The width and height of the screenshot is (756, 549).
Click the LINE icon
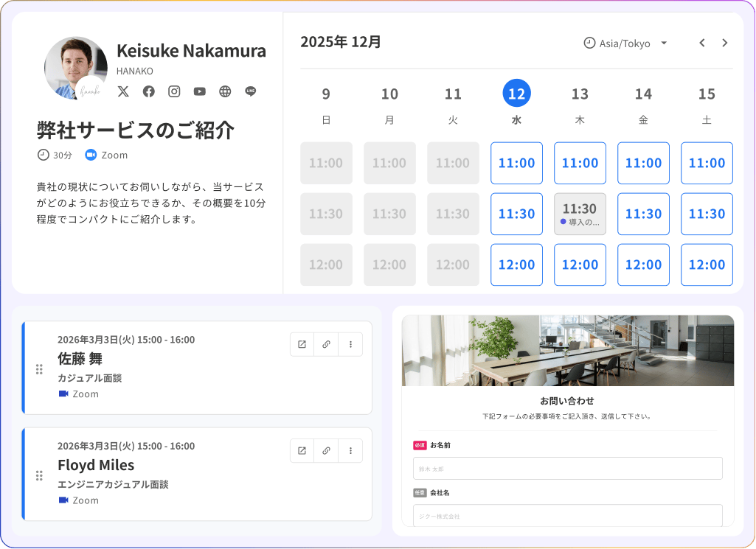[x=251, y=91]
